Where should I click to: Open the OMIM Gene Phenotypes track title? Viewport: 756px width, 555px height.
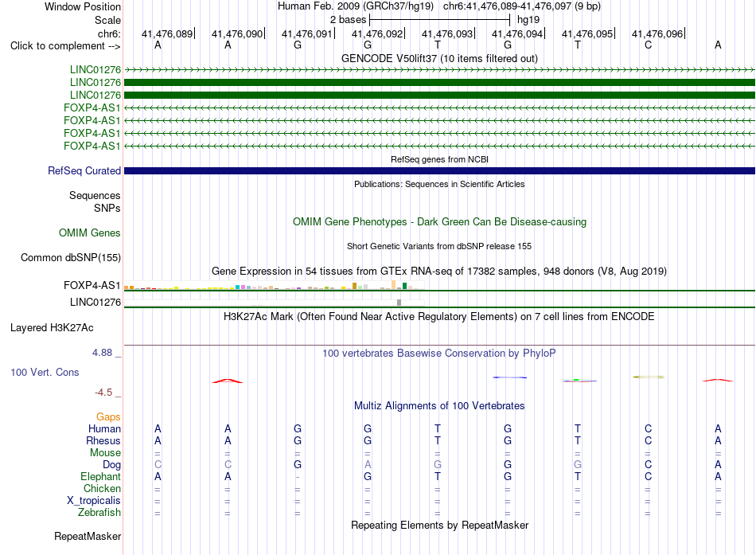point(439,222)
